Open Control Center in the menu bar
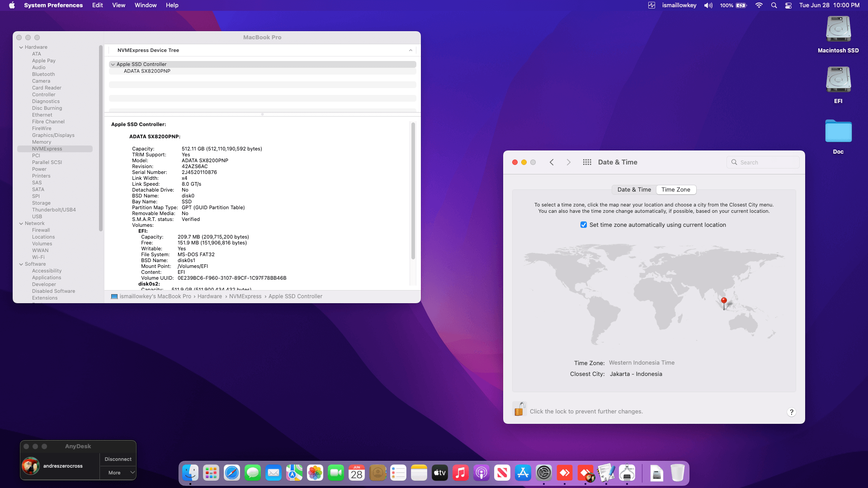Image resolution: width=868 pixels, height=488 pixels. [788, 5]
